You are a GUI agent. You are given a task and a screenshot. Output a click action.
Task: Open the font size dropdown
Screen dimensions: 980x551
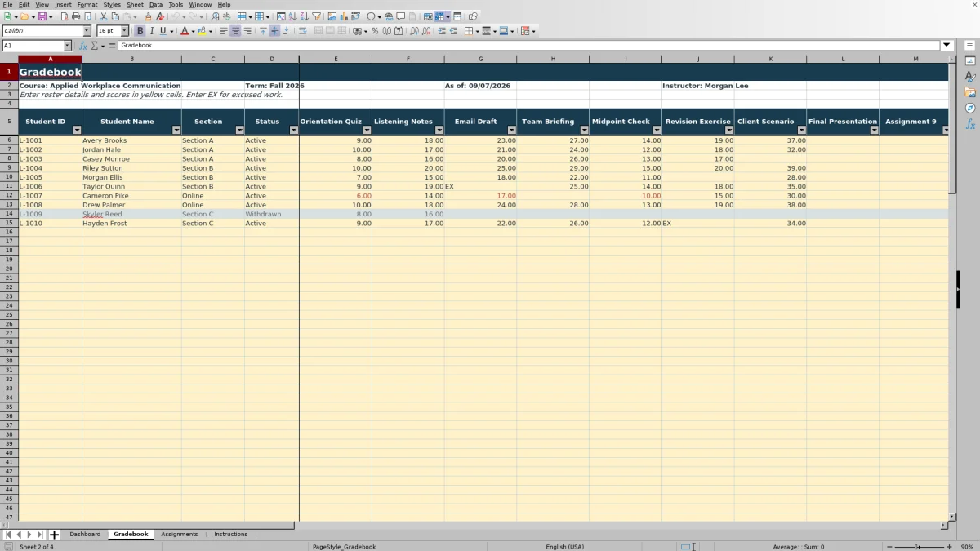[124, 31]
